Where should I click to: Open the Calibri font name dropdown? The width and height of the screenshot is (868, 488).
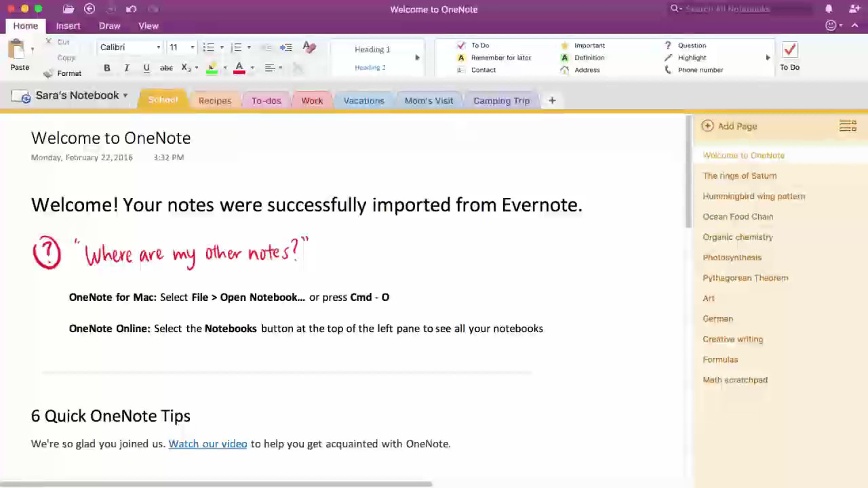point(158,47)
